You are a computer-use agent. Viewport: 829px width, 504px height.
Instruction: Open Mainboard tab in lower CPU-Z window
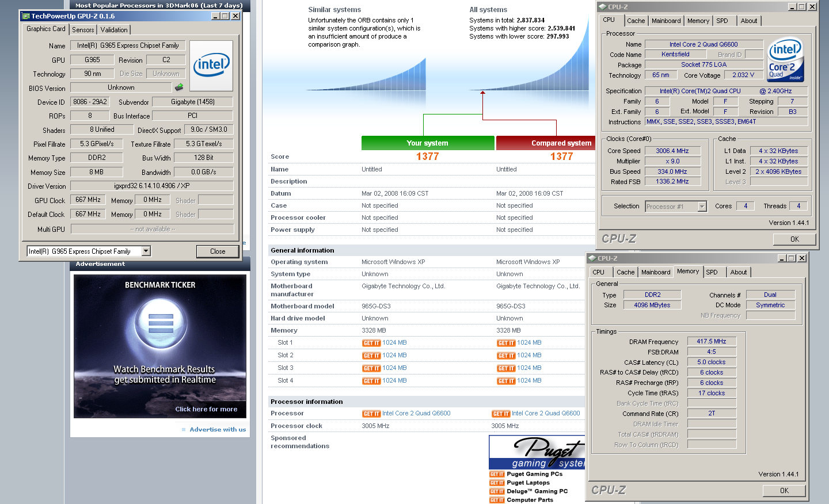(x=656, y=272)
